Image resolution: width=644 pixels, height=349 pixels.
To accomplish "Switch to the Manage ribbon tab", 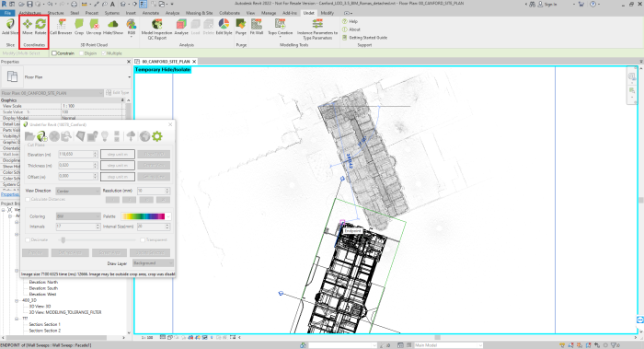I will click(269, 13).
